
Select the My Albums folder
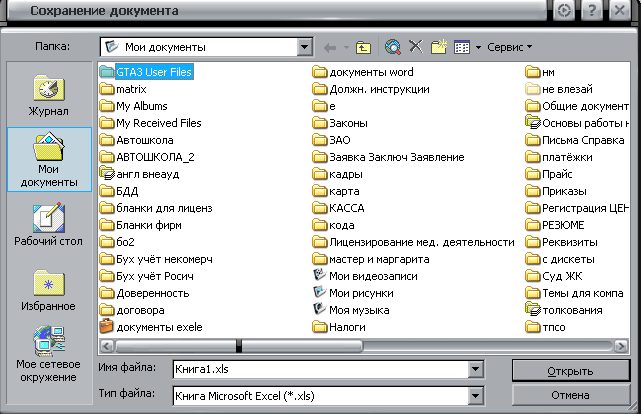click(x=134, y=106)
